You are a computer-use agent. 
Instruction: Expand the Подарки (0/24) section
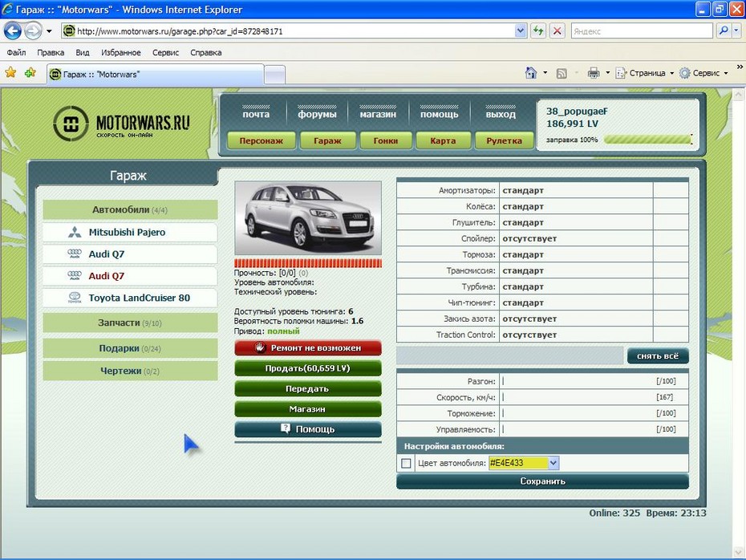130,348
